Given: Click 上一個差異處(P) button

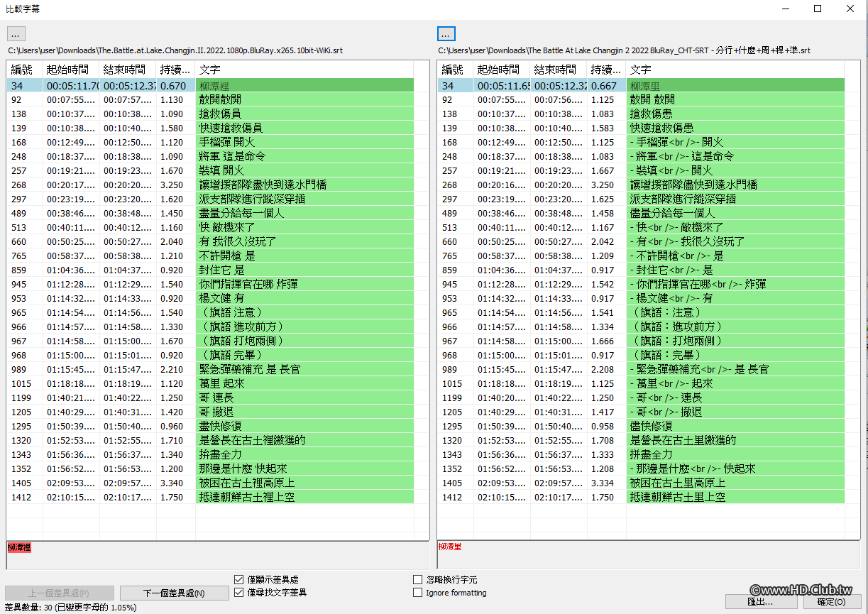Looking at the screenshot, I should [59, 593].
